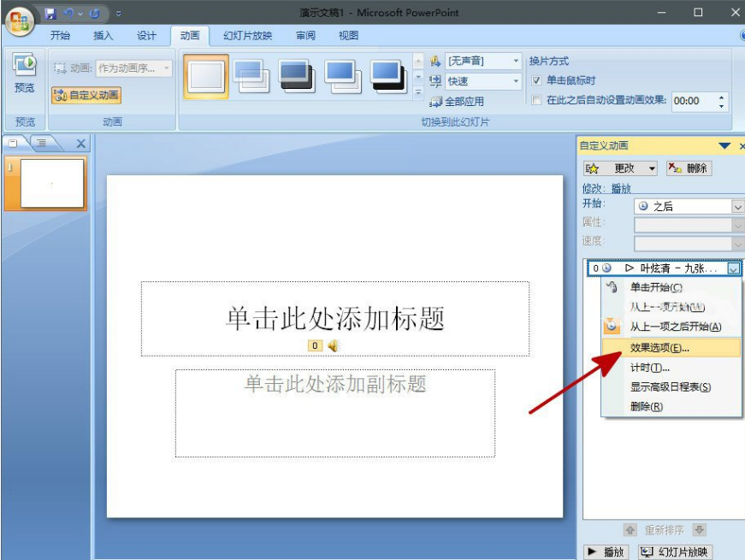Select the first no-transition thumbnail
The image size is (745, 560).
click(206, 76)
